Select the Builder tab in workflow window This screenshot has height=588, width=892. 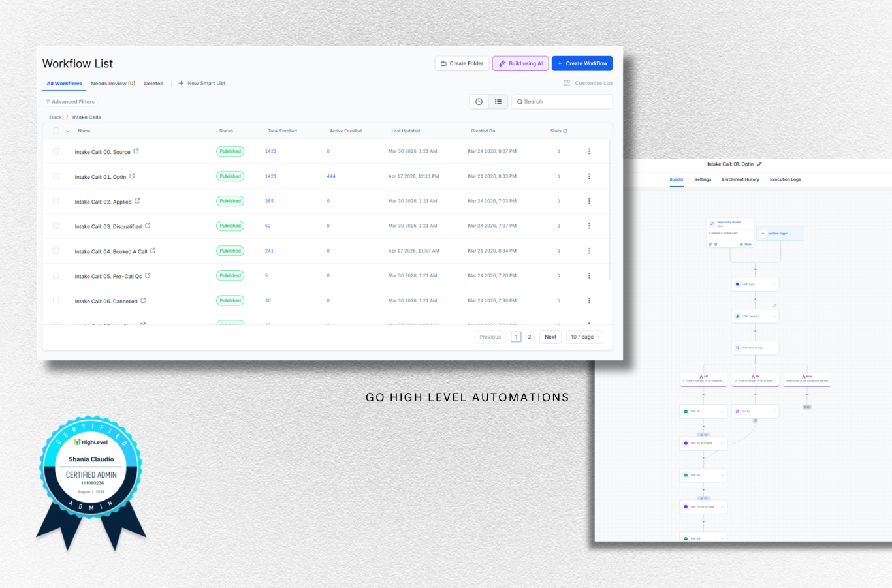[677, 179]
